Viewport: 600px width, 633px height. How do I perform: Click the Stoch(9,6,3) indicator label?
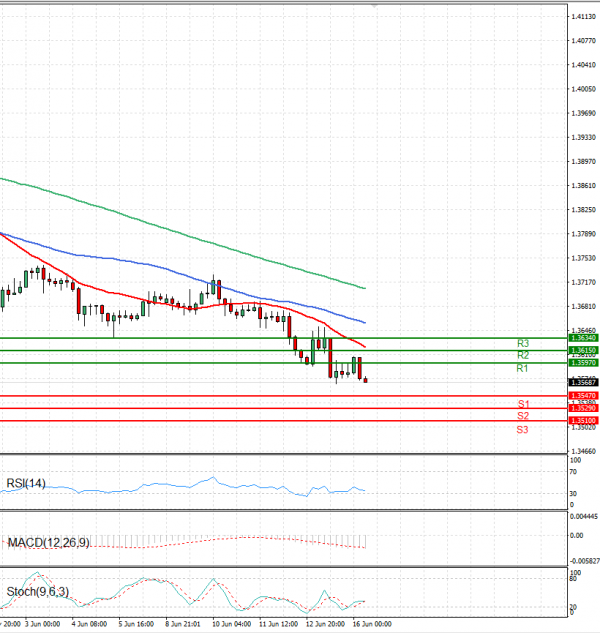pyautogui.click(x=35, y=591)
